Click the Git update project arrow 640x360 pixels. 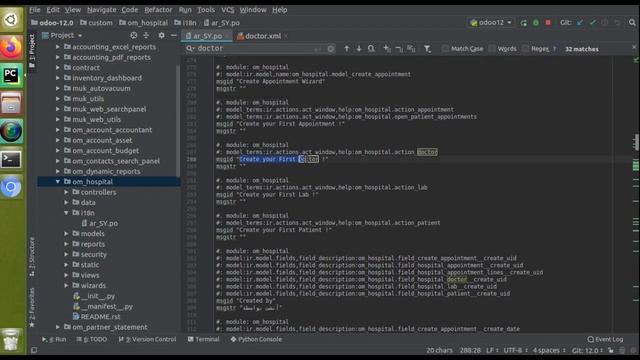pos(580,23)
